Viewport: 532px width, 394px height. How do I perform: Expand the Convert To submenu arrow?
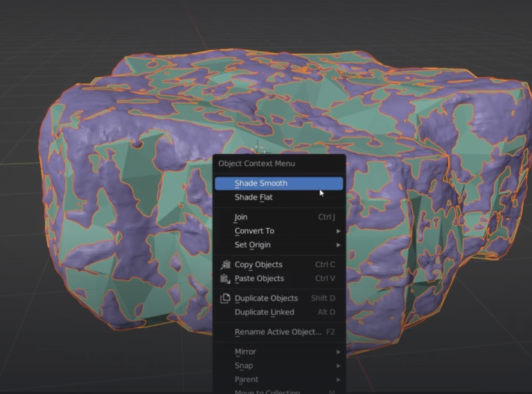click(338, 231)
